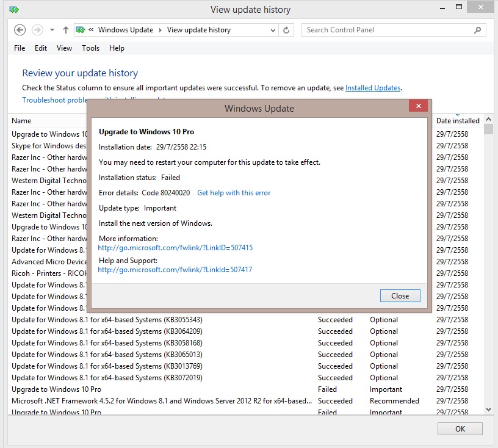498x448 pixels.
Task: Click the View update history breadcrumb
Action: 199,30
